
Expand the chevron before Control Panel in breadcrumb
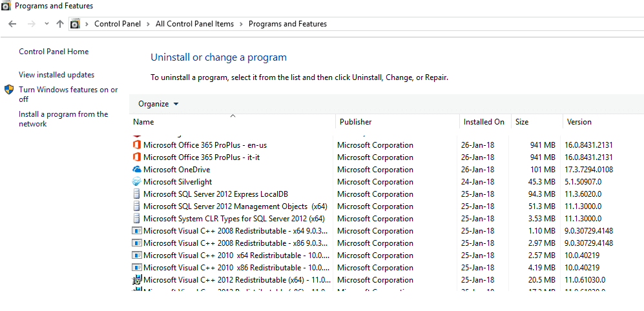pos(87,24)
